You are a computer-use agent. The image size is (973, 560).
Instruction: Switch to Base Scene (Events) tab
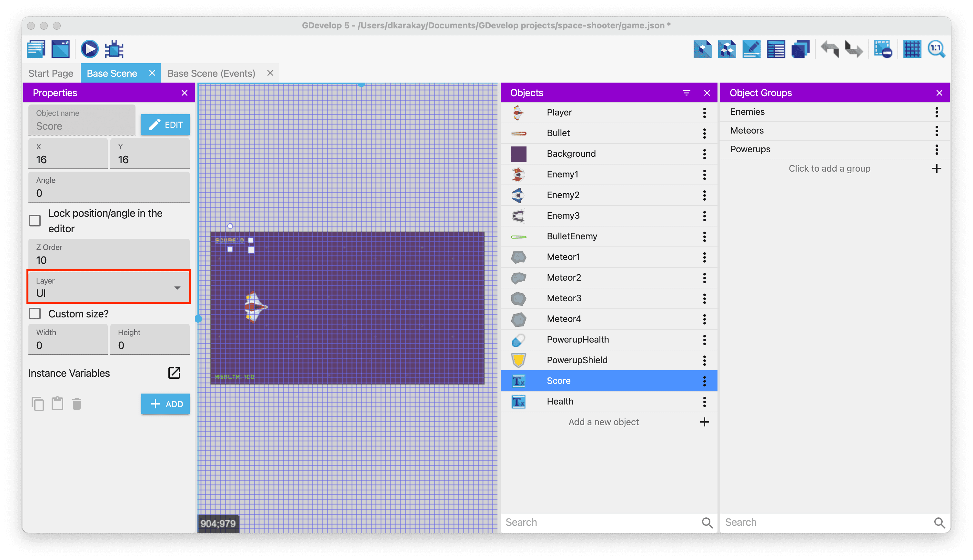211,73
